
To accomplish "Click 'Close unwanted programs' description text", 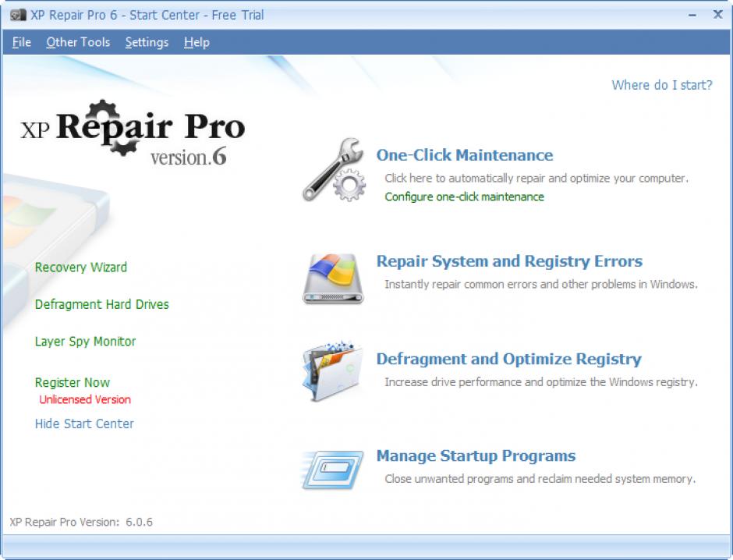I will [540, 479].
